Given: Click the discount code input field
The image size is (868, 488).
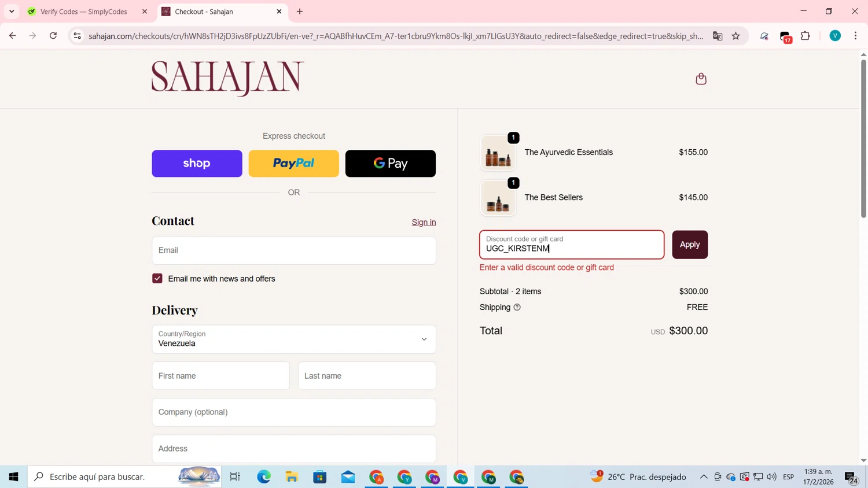Looking at the screenshot, I should click(572, 245).
